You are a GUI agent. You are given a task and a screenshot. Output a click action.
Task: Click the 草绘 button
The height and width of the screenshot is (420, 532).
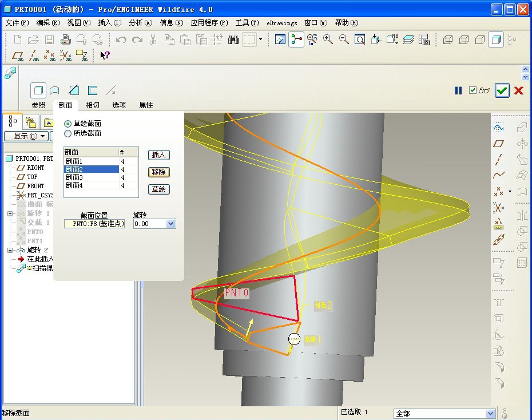coord(159,189)
